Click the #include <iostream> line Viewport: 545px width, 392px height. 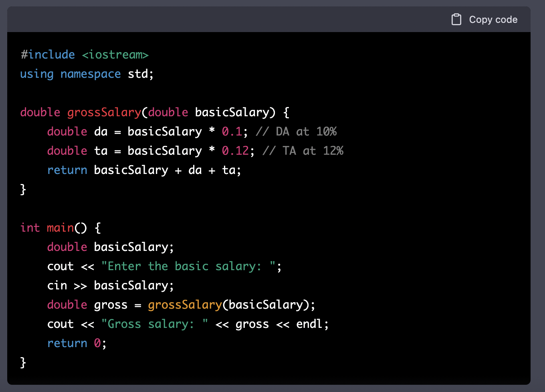coord(85,55)
